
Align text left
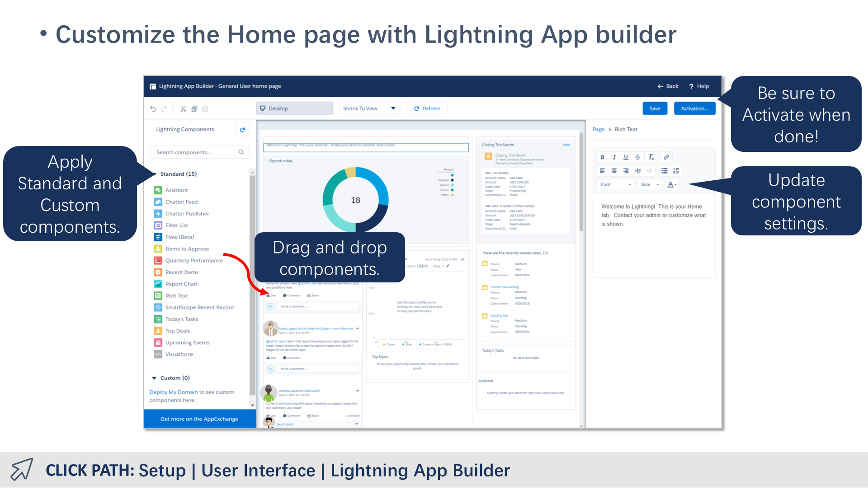click(602, 171)
